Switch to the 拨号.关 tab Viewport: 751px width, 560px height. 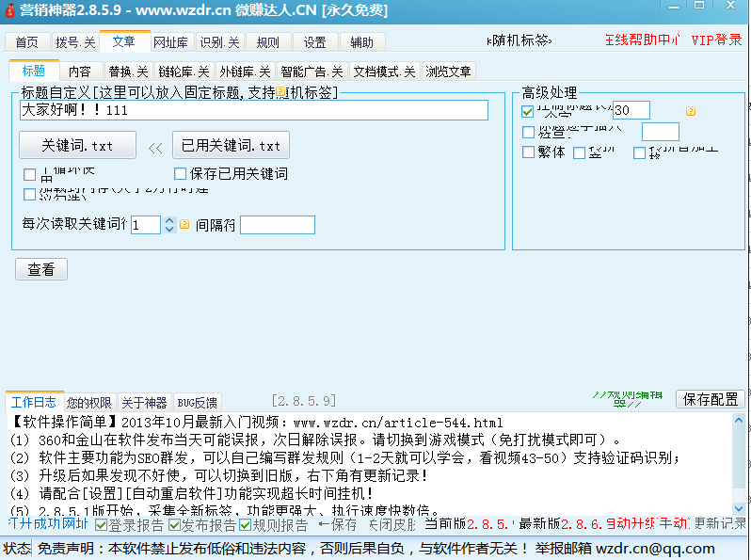click(75, 42)
